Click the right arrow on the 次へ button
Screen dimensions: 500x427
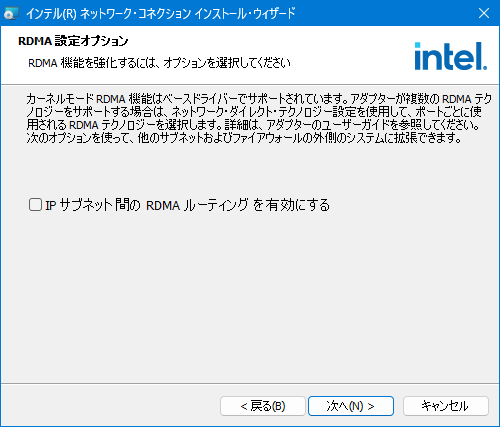click(371, 406)
